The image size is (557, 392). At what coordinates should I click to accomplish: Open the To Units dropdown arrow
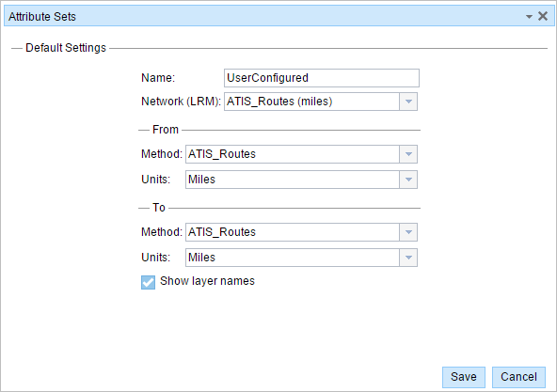408,258
